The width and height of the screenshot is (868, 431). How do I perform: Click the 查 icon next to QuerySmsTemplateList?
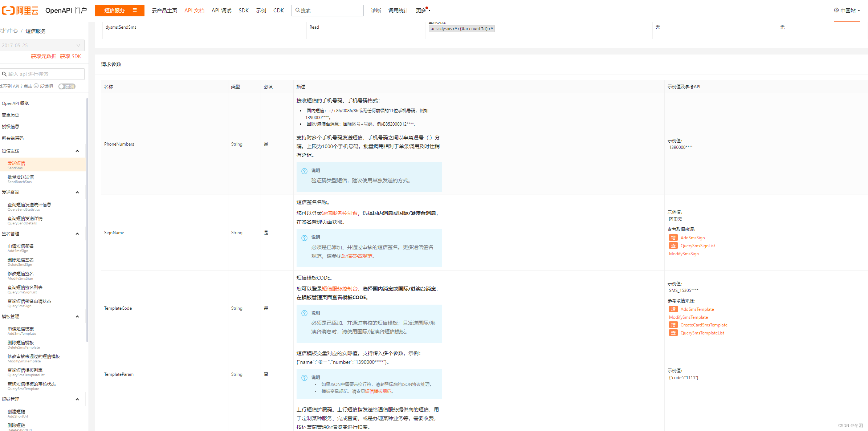[673, 333]
